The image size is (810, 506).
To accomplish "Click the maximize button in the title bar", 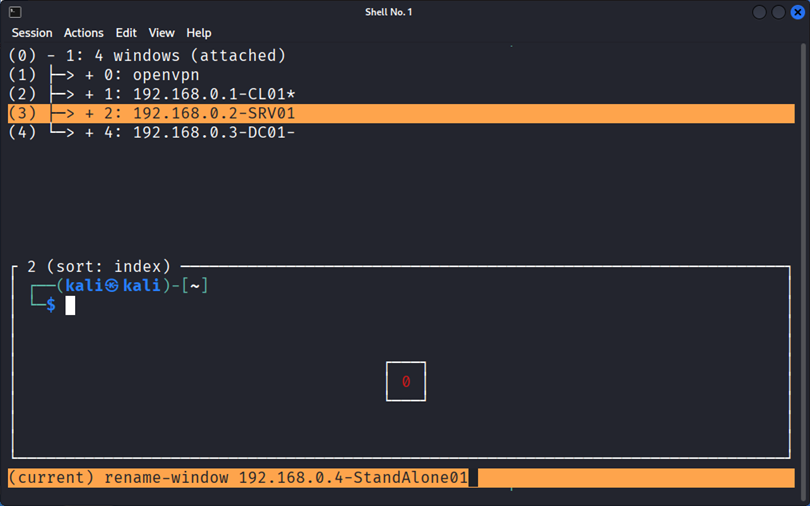I will click(778, 12).
